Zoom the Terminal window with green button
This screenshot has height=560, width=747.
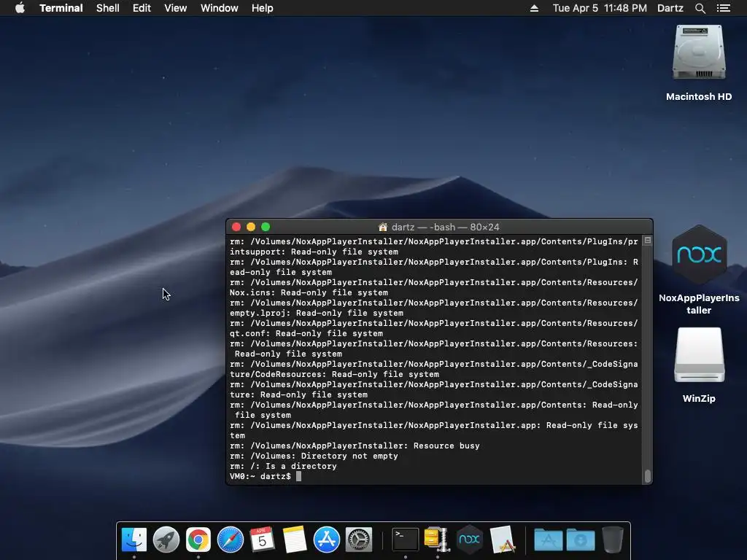[266, 227]
